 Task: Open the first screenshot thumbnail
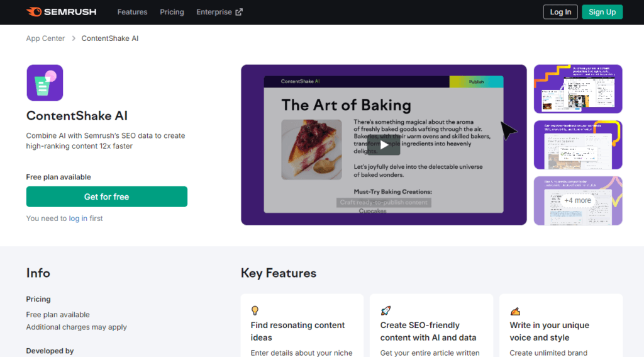[x=578, y=89]
